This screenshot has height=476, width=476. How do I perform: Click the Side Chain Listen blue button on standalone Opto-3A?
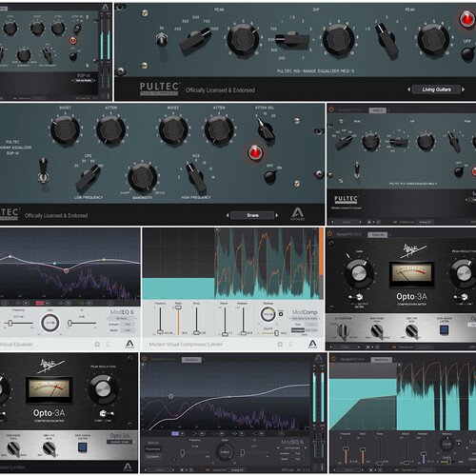(x=83, y=447)
